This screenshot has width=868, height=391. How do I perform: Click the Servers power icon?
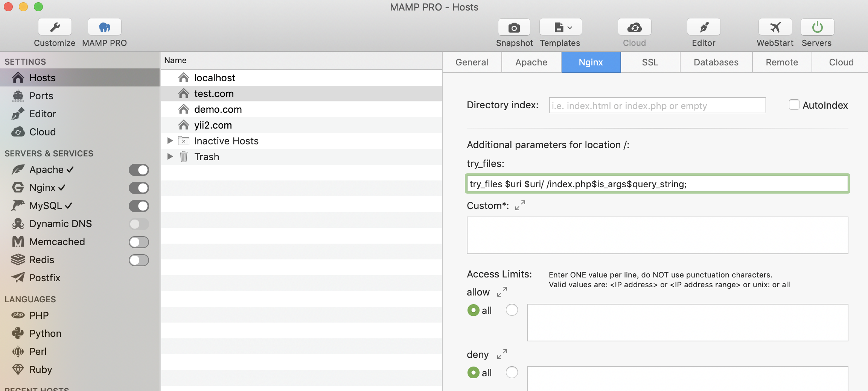coord(817,27)
